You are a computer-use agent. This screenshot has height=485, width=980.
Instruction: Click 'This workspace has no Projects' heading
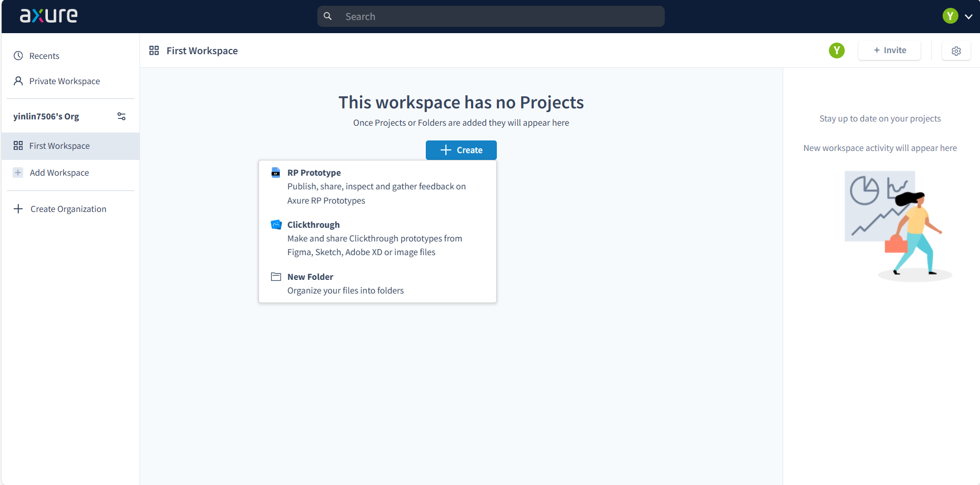click(461, 102)
